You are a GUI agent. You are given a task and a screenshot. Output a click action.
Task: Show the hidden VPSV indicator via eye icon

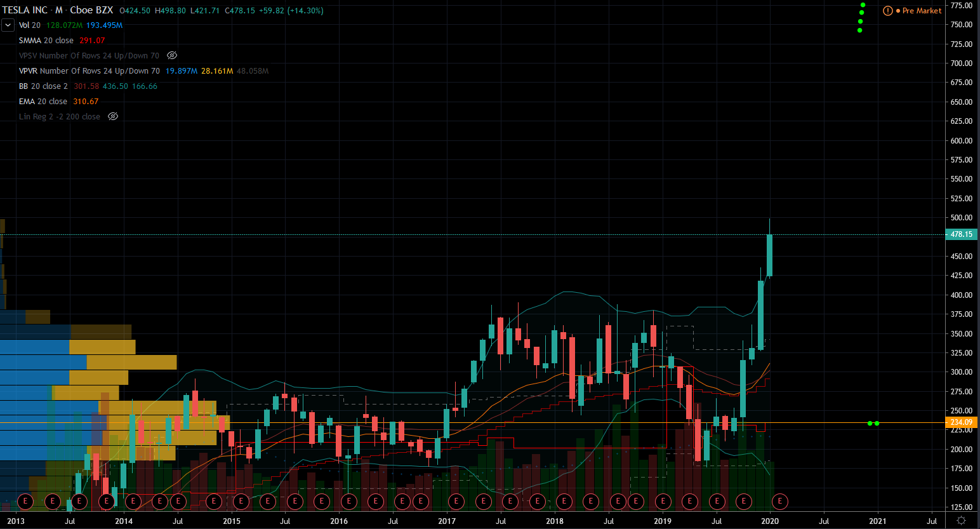172,56
